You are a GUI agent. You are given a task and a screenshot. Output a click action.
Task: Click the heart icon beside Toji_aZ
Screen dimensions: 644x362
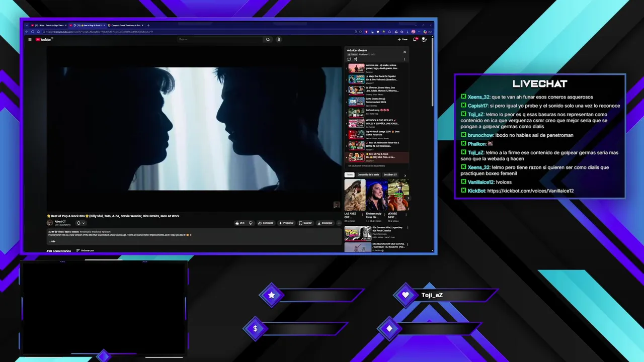(x=406, y=295)
